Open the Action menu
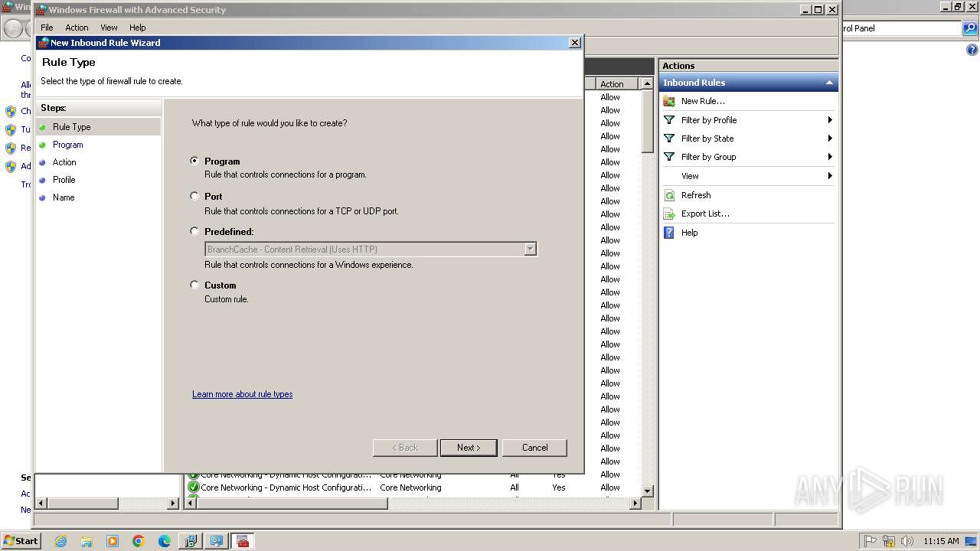 77,28
